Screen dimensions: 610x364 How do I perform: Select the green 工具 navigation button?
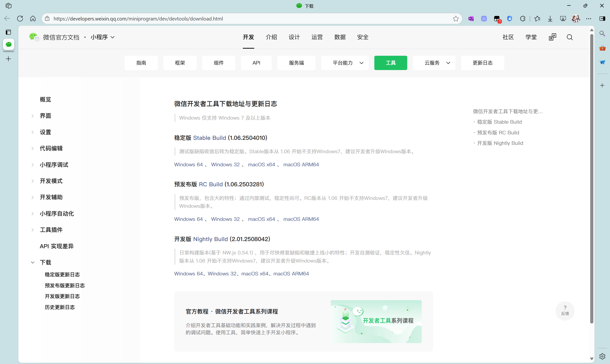[x=391, y=63]
